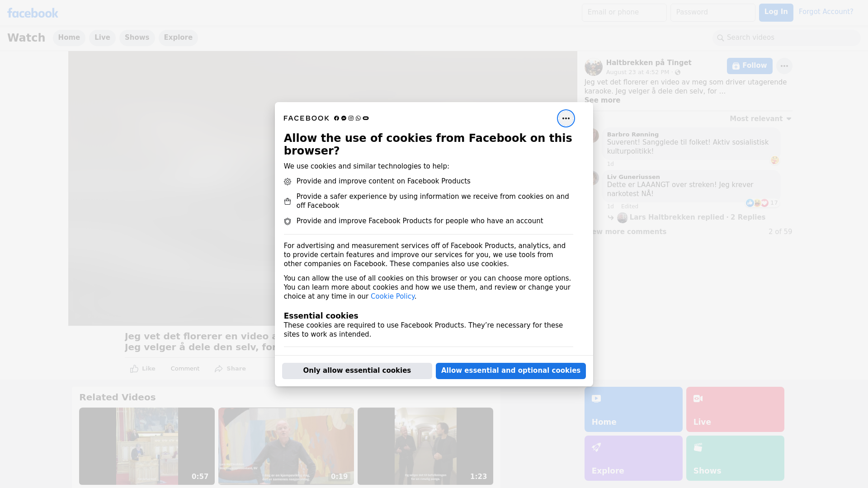The width and height of the screenshot is (868, 488).
Task: Open the related video lasting 1:23
Action: pos(425,446)
